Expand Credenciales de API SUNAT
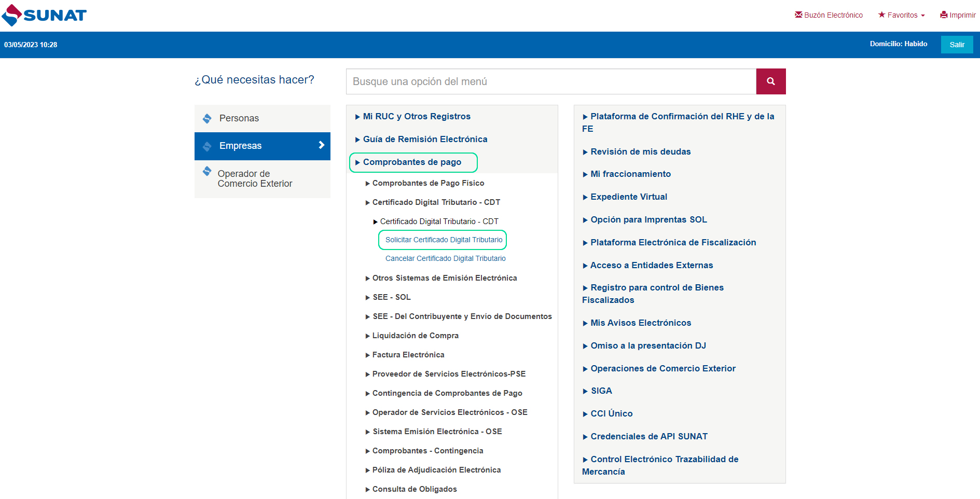 [648, 437]
